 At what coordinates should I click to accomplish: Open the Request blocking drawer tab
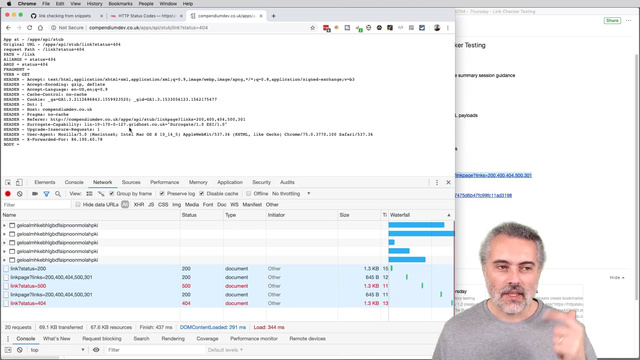pos(102,339)
